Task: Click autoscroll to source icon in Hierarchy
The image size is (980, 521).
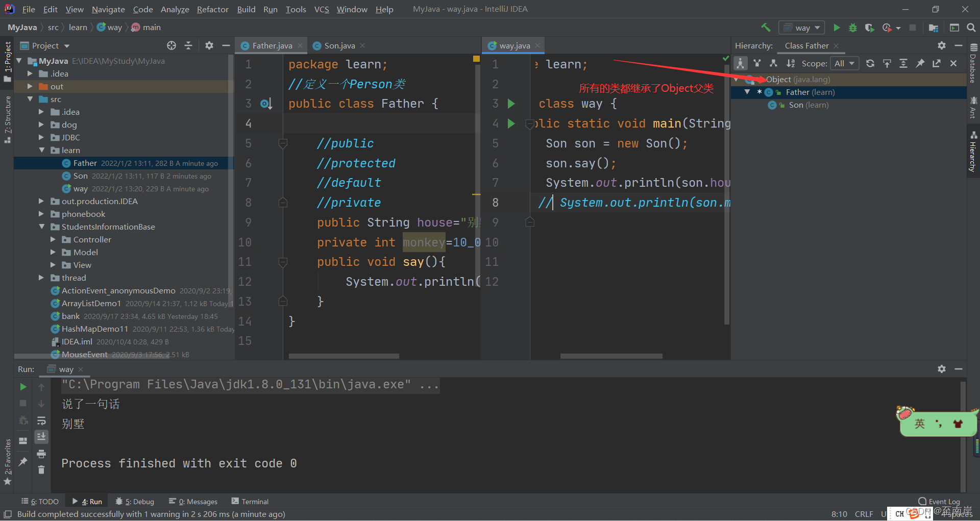Action: 887,63
